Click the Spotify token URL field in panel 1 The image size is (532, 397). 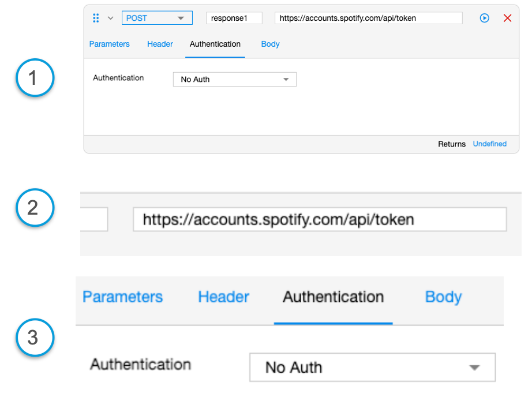[369, 18]
